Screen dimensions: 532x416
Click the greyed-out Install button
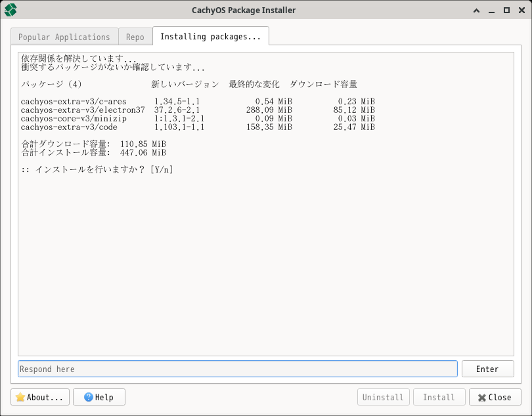coord(439,397)
